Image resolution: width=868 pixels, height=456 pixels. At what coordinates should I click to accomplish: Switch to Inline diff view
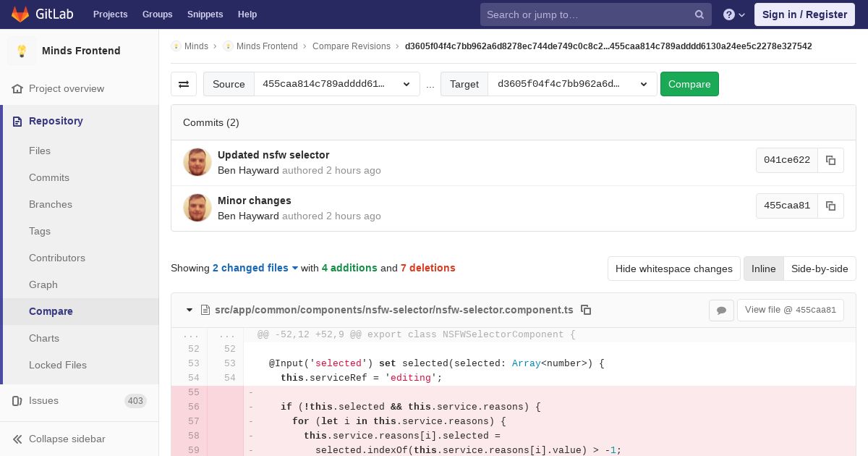click(x=763, y=269)
